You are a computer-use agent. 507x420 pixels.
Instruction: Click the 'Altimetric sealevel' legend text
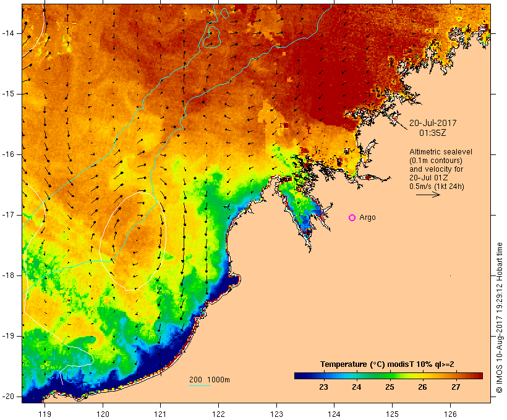coord(441,152)
